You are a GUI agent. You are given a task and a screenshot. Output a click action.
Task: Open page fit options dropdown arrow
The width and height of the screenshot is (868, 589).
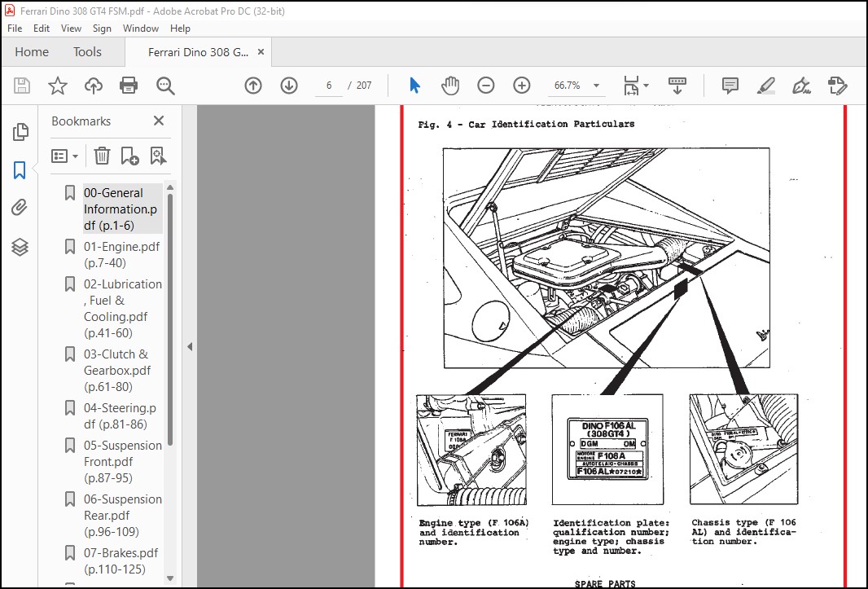coord(646,86)
